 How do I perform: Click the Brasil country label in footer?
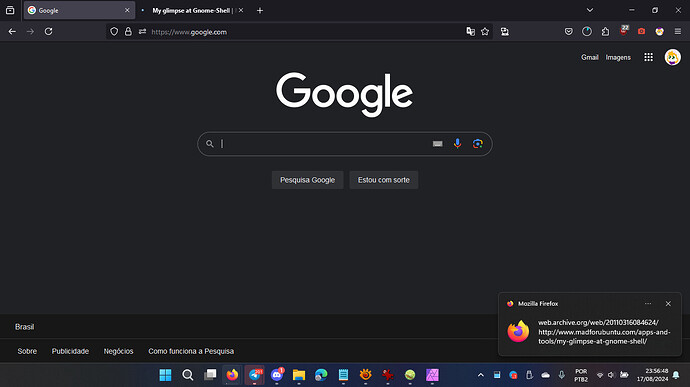pyautogui.click(x=24, y=327)
